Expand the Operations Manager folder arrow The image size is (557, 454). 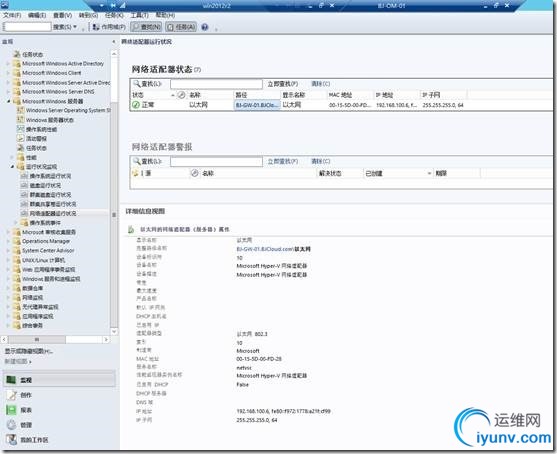[x=9, y=241]
